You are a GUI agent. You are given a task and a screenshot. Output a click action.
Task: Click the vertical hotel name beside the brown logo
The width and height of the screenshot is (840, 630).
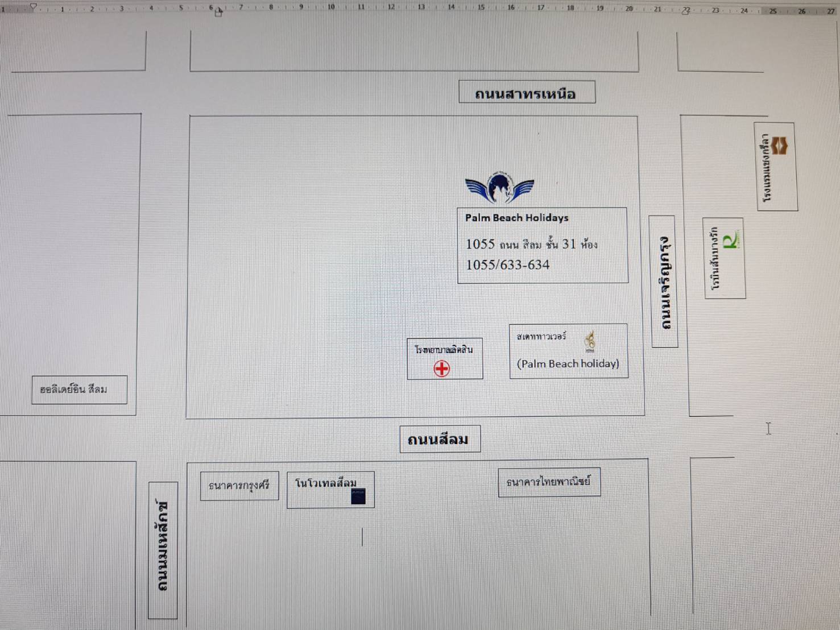pyautogui.click(x=766, y=168)
